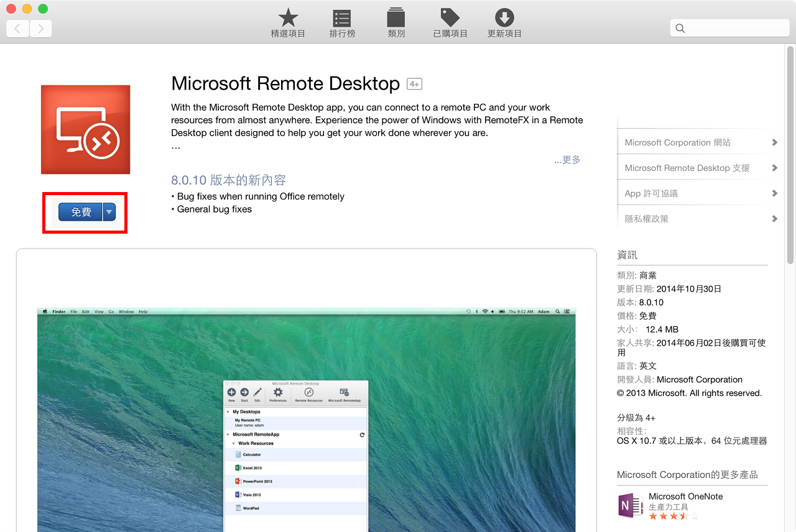The height and width of the screenshot is (532, 796).
Task: Click the 4+ age rating badge
Action: click(x=414, y=84)
